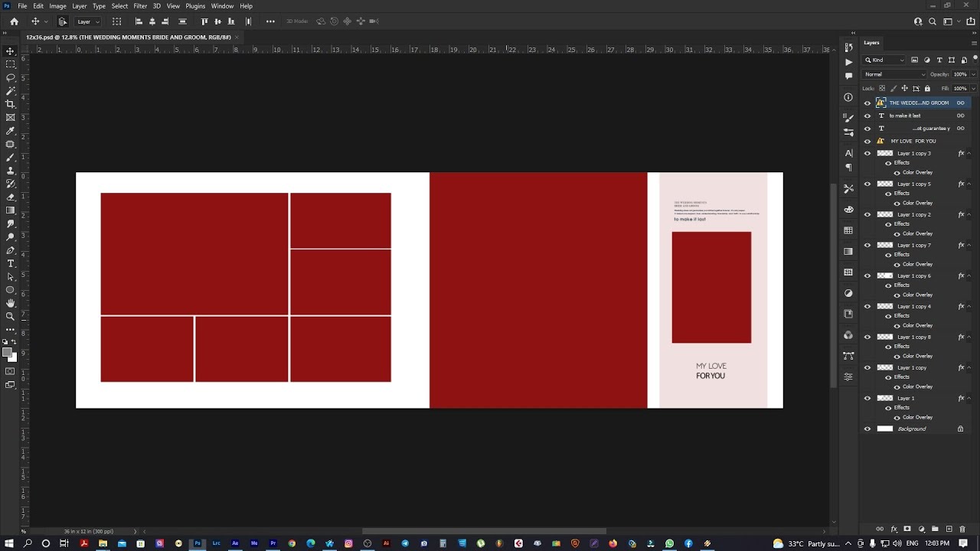Screen dimensions: 980x551
Task: Click Delete layer trash icon
Action: (x=962, y=529)
